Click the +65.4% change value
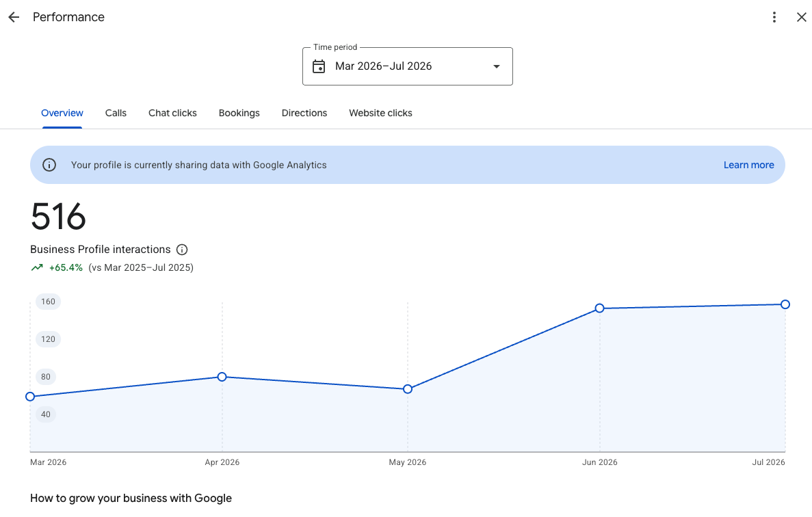Viewport: 812px width, 517px height. (66, 267)
